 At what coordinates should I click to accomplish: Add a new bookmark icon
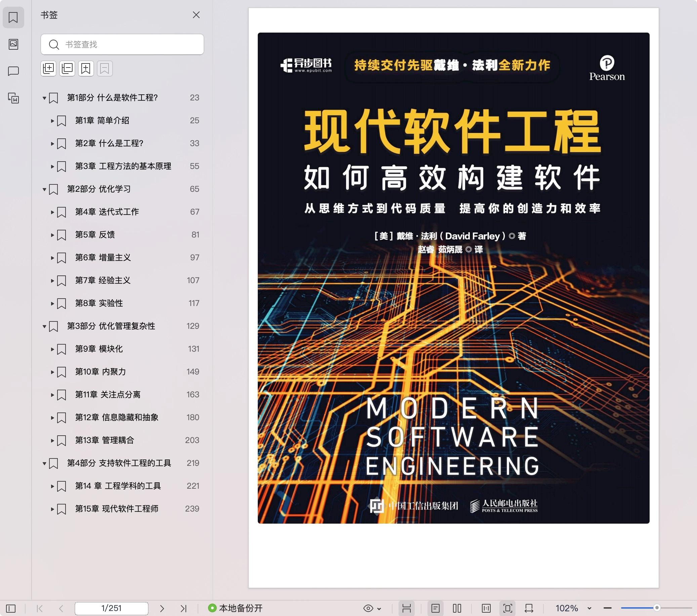pyautogui.click(x=86, y=69)
